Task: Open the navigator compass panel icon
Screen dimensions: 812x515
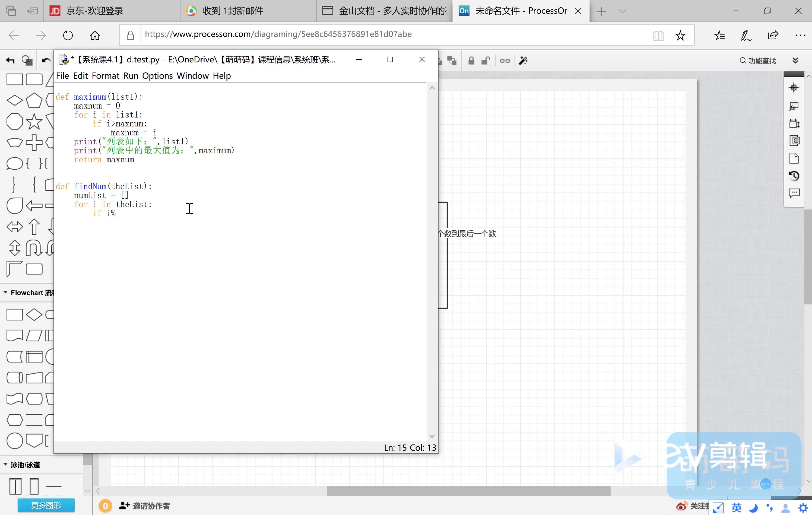Action: point(794,88)
